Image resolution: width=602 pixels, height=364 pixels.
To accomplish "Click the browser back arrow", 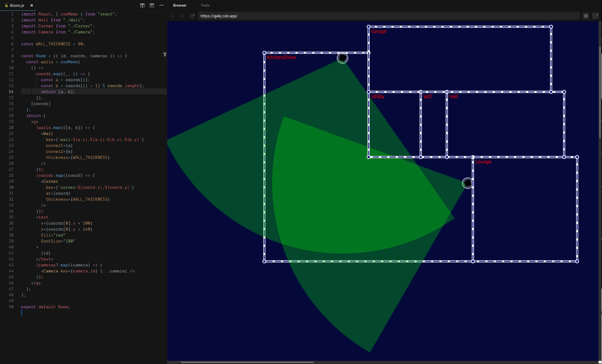I will coord(173,16).
